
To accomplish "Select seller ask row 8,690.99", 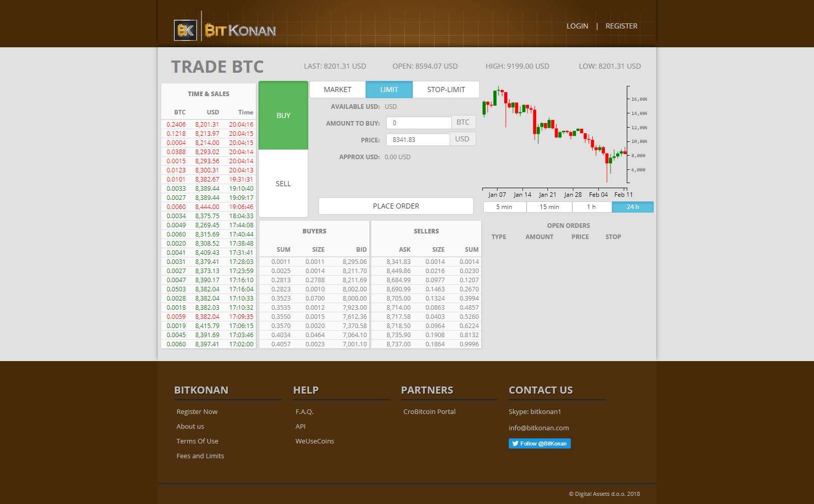I will (426, 289).
